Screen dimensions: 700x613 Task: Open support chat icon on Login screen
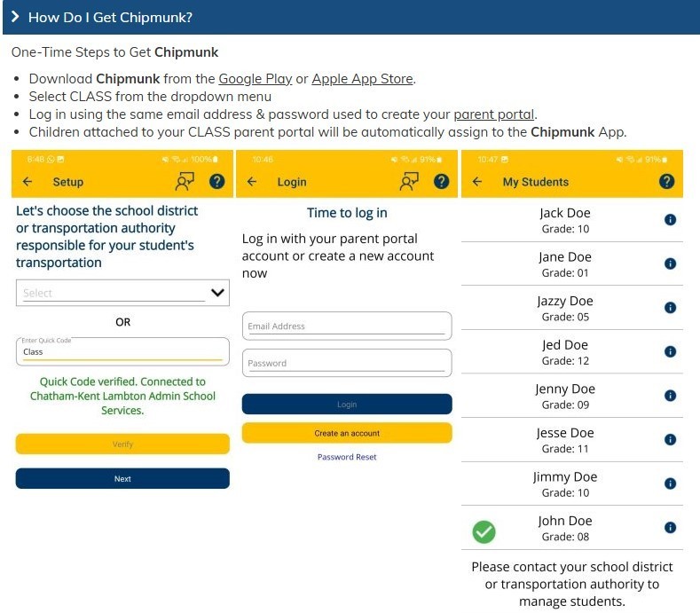[x=409, y=181]
